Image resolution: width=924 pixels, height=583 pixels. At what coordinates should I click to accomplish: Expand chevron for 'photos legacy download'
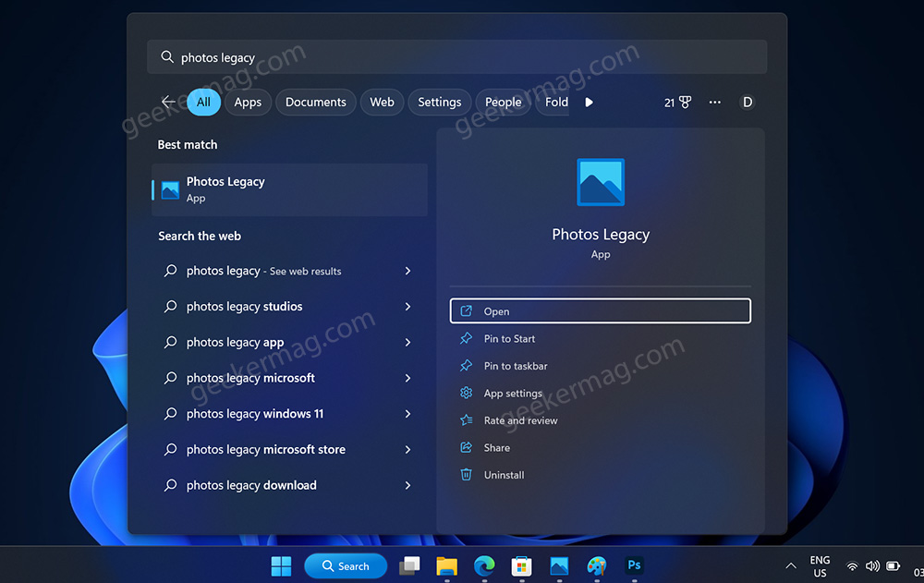pos(407,485)
